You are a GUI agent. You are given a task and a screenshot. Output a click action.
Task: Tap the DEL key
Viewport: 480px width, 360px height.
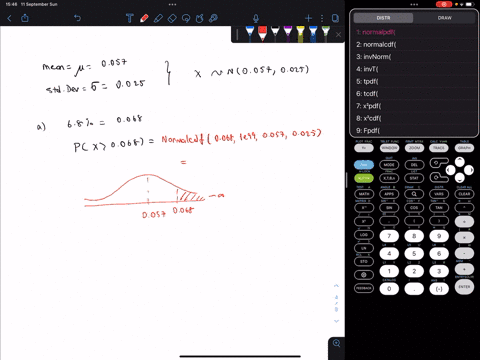click(x=414, y=165)
